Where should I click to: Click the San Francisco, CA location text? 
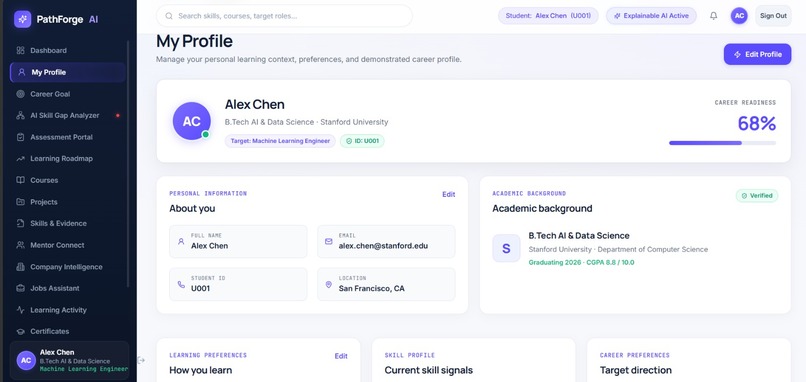[372, 288]
